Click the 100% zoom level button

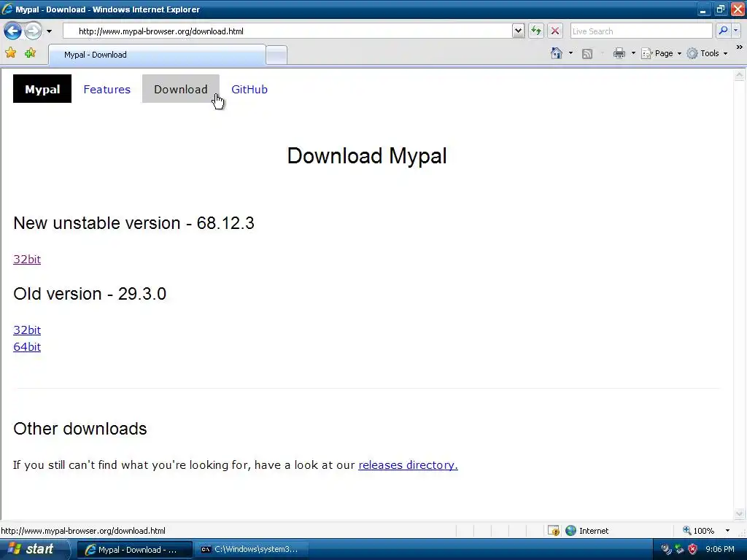click(698, 531)
